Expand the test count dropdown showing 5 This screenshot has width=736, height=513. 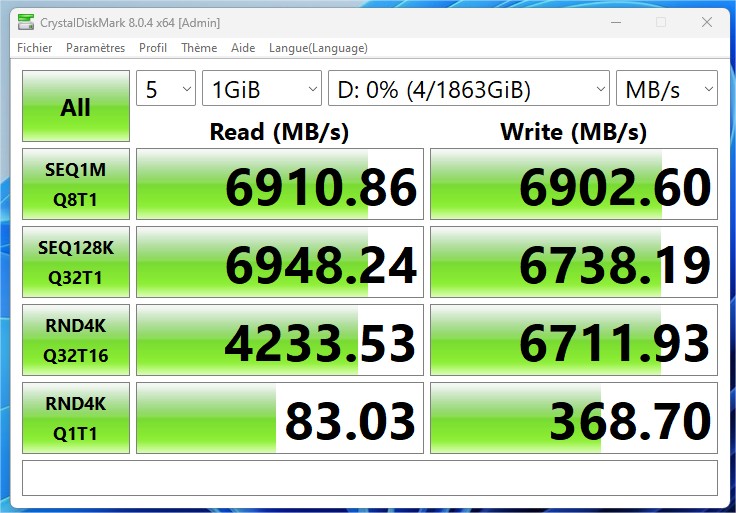pyautogui.click(x=166, y=88)
